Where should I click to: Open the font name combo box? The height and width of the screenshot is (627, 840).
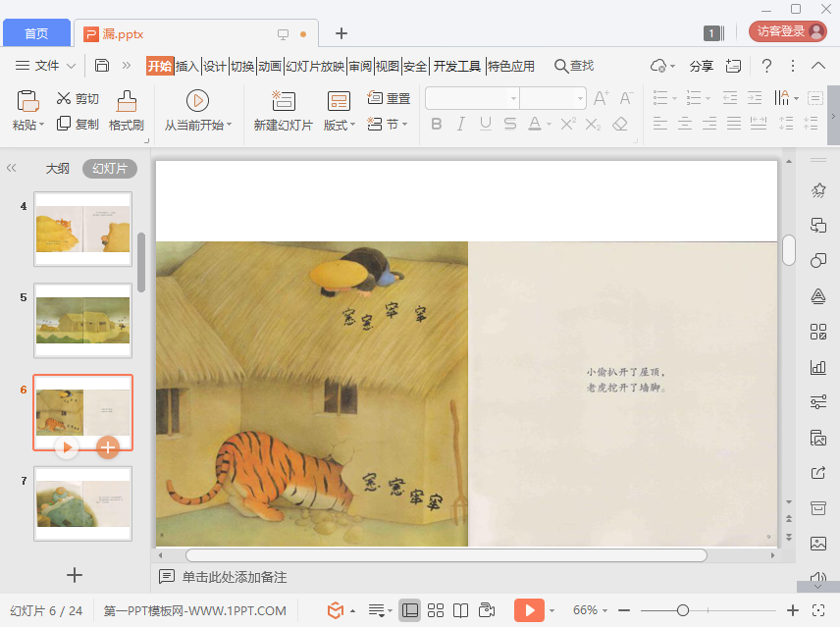[x=472, y=98]
